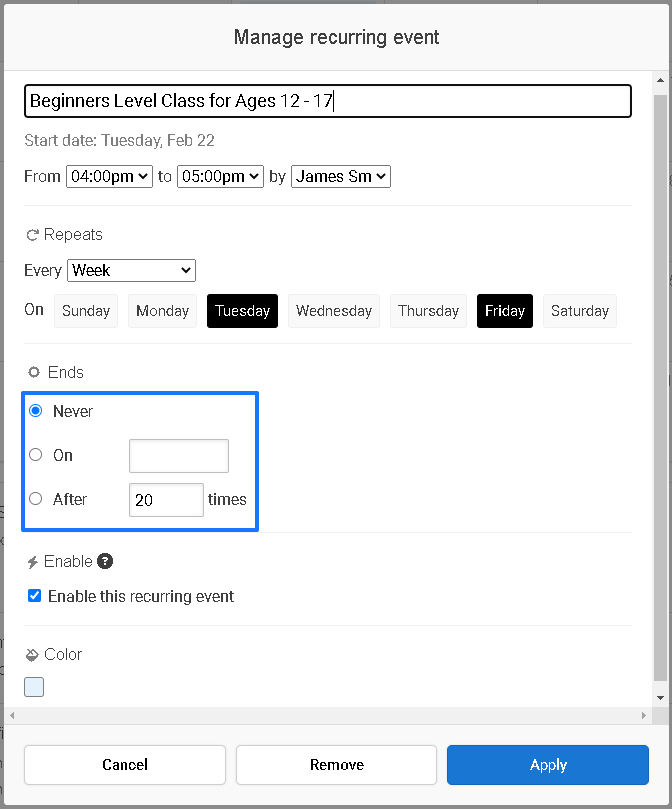Click the Repeats refresh icon

pyautogui.click(x=33, y=235)
